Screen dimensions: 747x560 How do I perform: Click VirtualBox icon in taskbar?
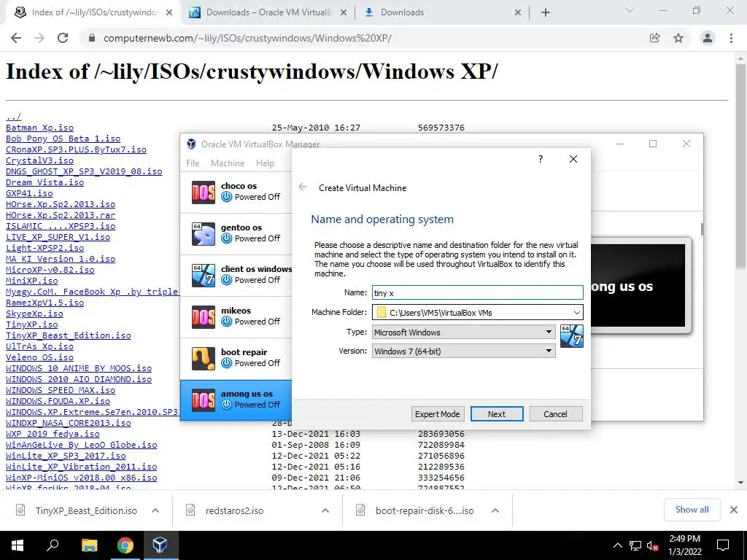(x=160, y=545)
